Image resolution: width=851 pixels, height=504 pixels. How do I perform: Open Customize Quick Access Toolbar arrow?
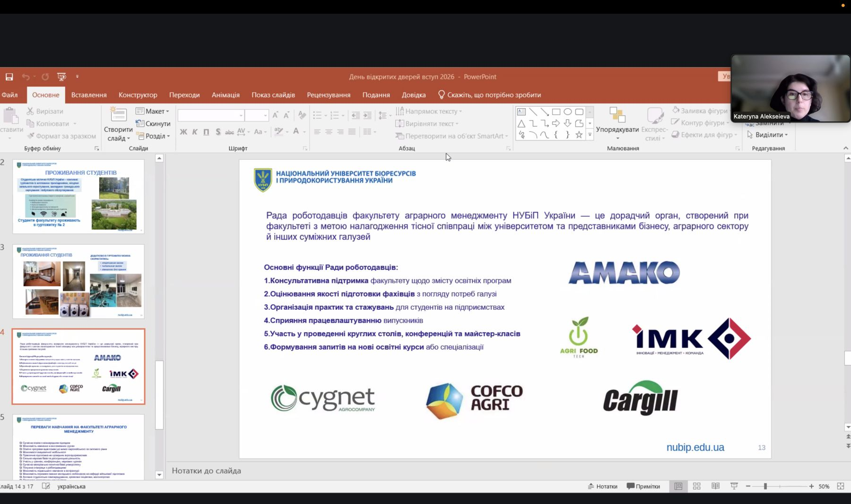click(x=77, y=77)
